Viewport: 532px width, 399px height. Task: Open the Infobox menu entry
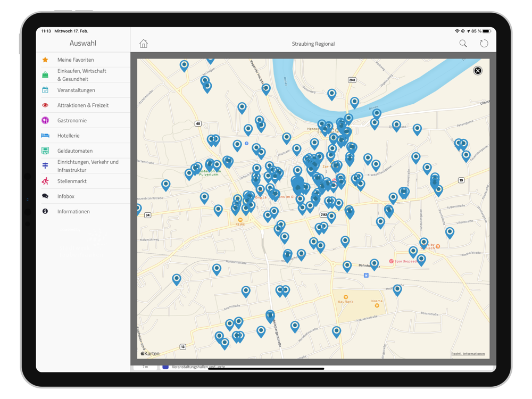pos(83,196)
